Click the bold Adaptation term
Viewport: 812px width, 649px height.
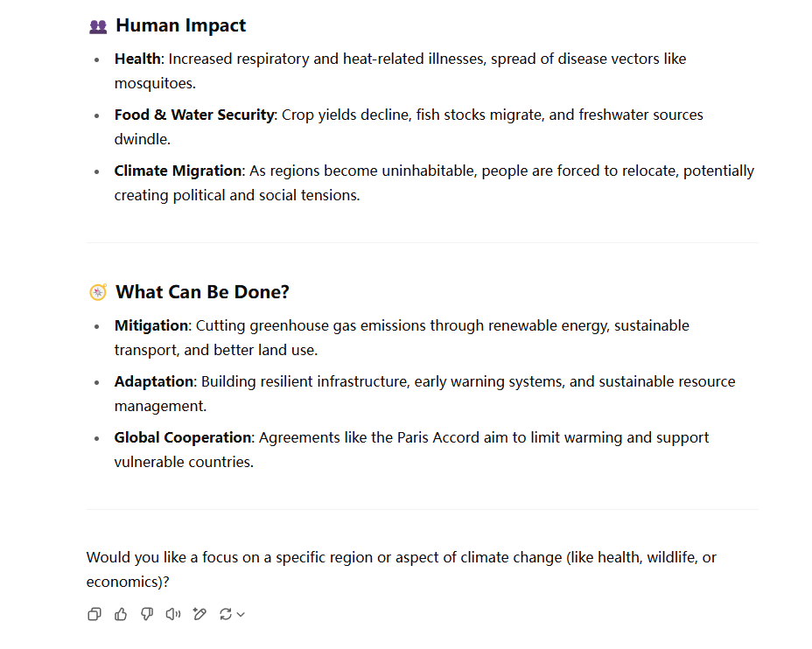coord(154,381)
